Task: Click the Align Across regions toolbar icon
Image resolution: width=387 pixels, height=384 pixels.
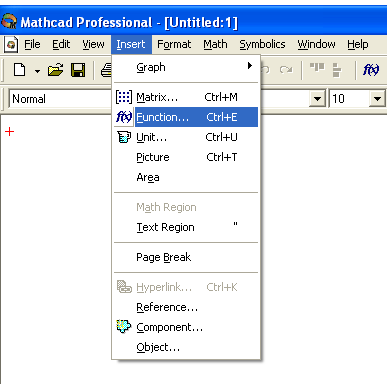Action: click(x=317, y=68)
